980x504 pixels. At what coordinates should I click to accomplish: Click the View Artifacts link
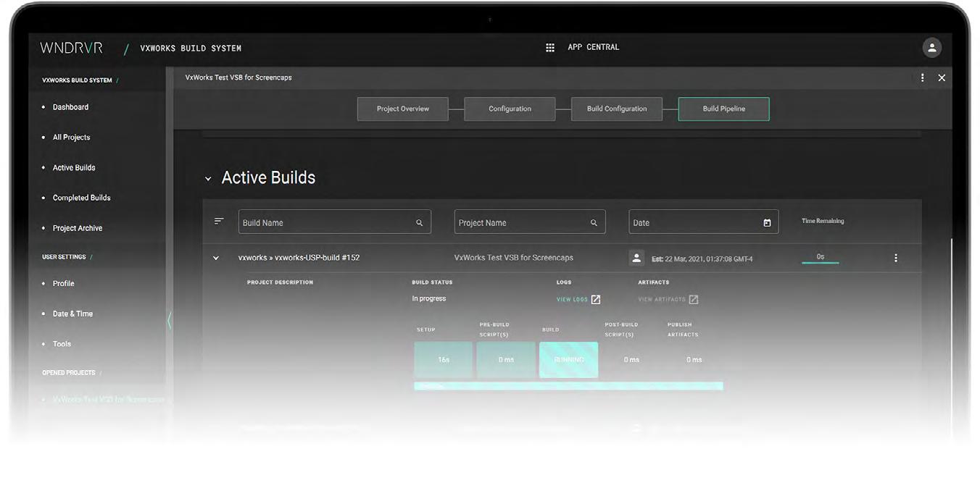pos(661,299)
